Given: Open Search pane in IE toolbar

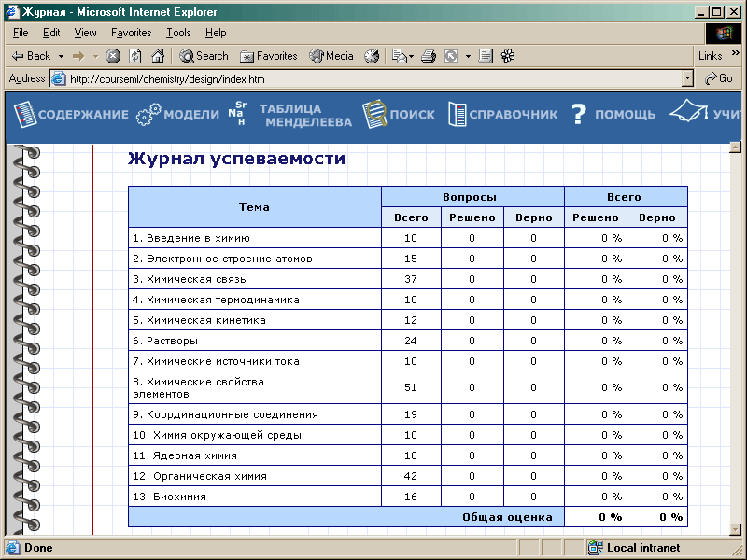Looking at the screenshot, I should click(x=204, y=56).
